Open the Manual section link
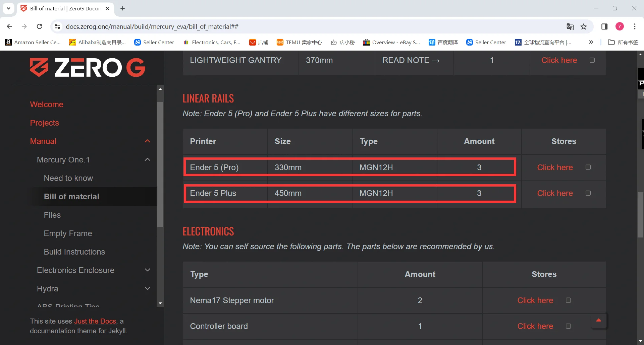This screenshot has width=644, height=345. click(x=43, y=141)
